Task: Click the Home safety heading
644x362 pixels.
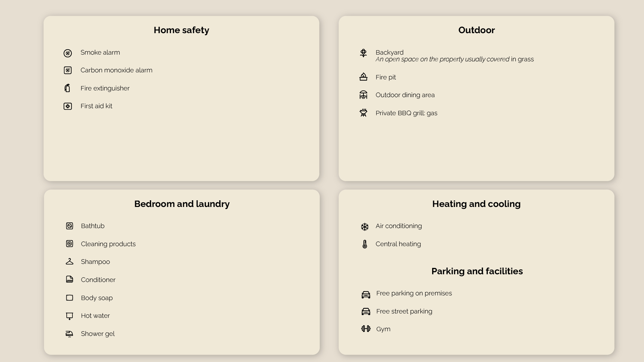Action: point(181,30)
